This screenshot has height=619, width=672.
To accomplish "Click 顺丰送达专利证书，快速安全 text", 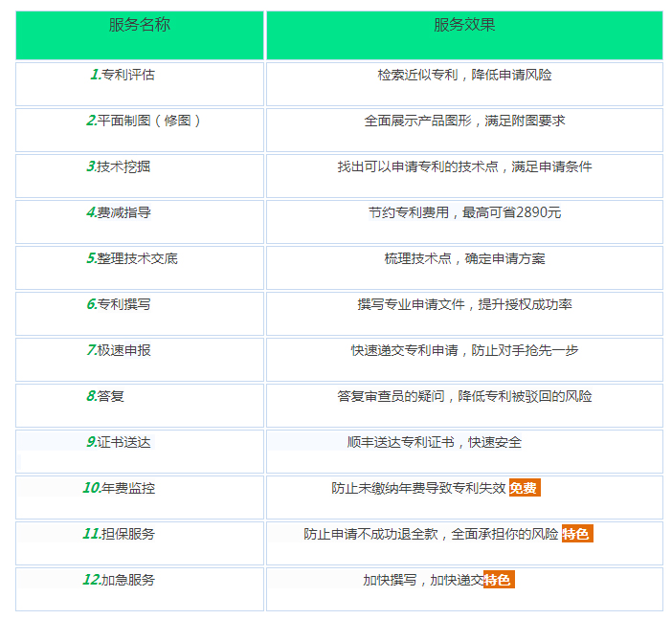I will coord(435,442).
